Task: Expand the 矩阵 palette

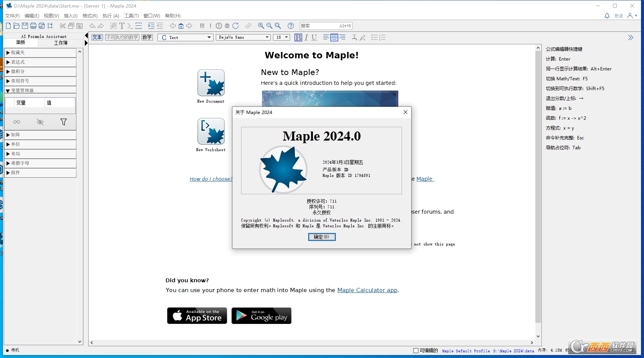Action: point(41,135)
